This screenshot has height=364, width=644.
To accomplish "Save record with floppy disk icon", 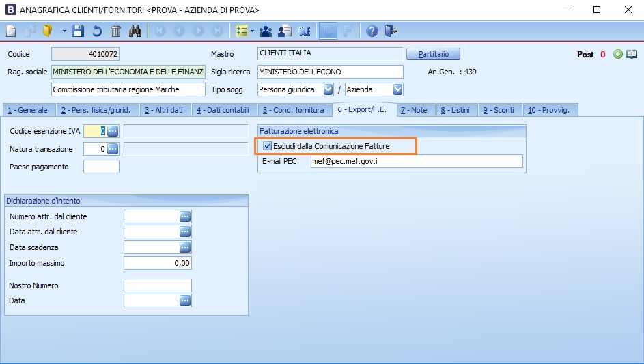I will tap(78, 31).
